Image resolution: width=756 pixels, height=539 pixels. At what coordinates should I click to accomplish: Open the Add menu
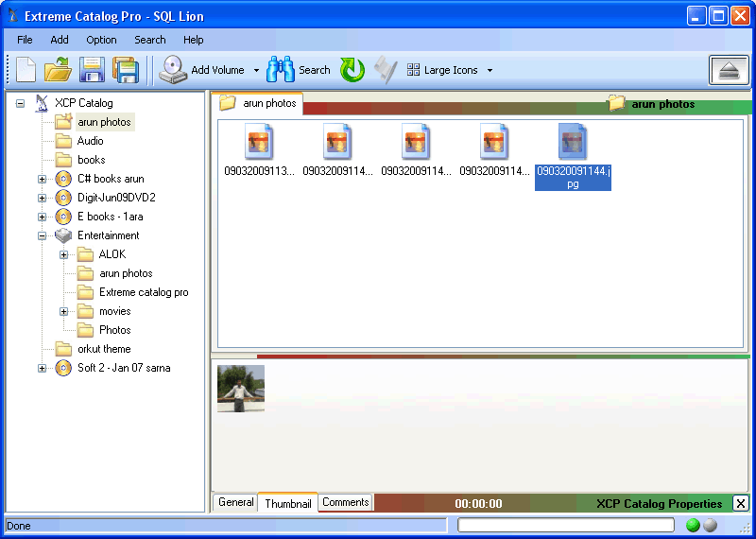click(x=60, y=40)
